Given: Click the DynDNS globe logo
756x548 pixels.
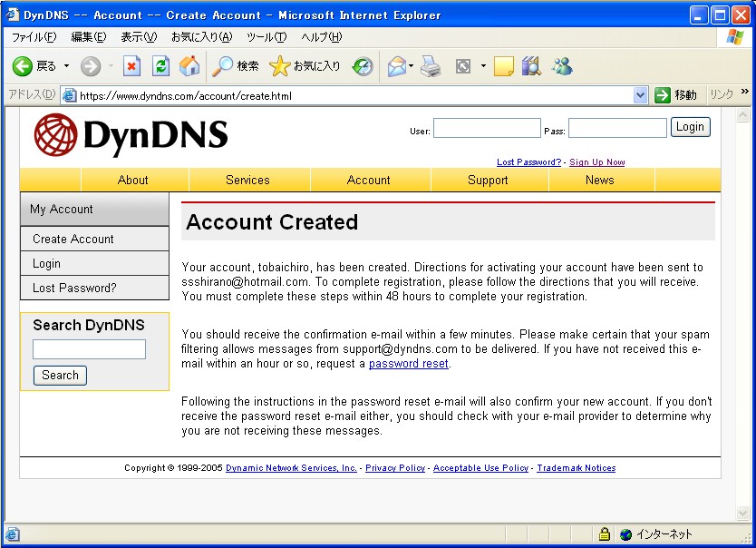Looking at the screenshot, I should click(55, 135).
